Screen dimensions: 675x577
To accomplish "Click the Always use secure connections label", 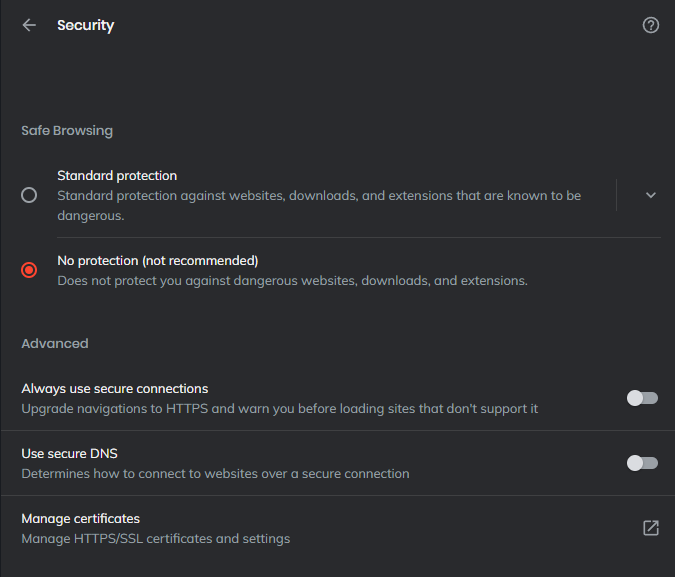I will pos(115,389).
